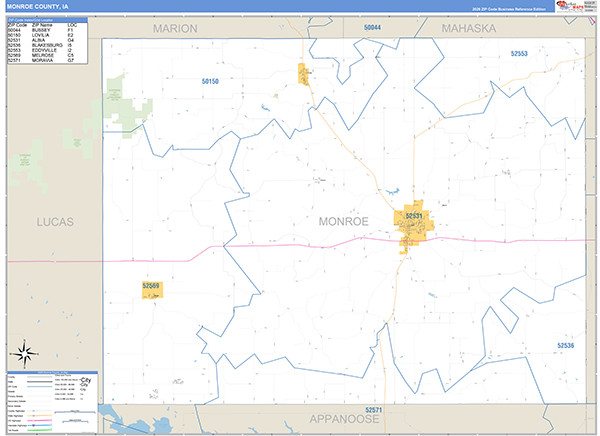This screenshot has height=436, width=600.
Task: Click ZIP code label 52553 on map
Action: pos(519,54)
